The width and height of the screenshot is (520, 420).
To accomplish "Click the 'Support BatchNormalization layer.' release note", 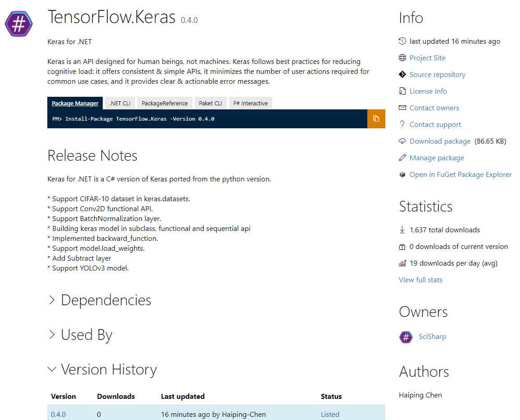I will point(104,219).
